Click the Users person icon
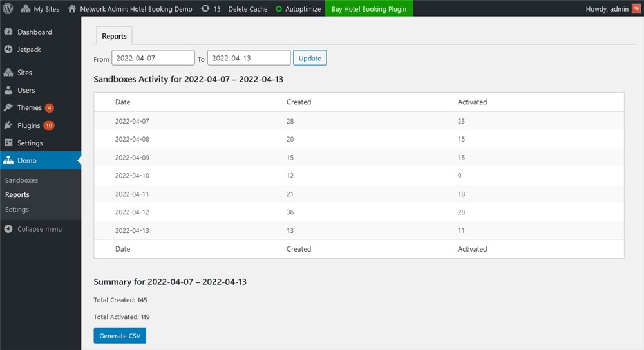 tap(8, 90)
